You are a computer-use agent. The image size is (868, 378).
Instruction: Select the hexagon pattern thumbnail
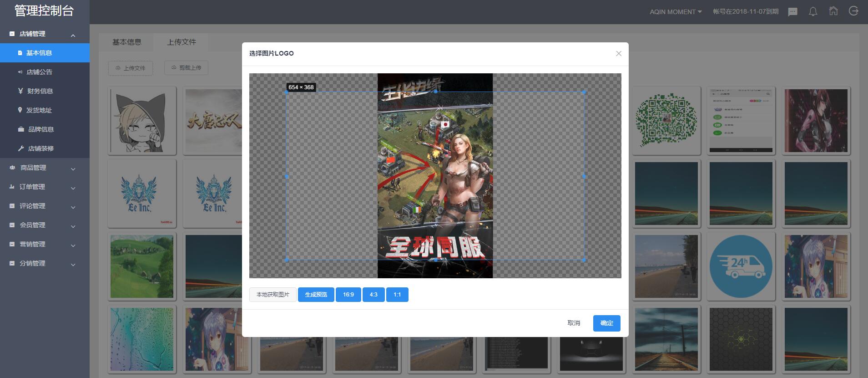pyautogui.click(x=741, y=339)
